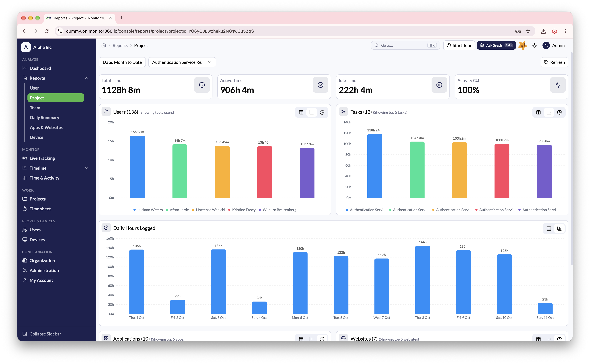The image size is (590, 364).
Task: Switch Tasks chart to table view
Action: (x=538, y=112)
